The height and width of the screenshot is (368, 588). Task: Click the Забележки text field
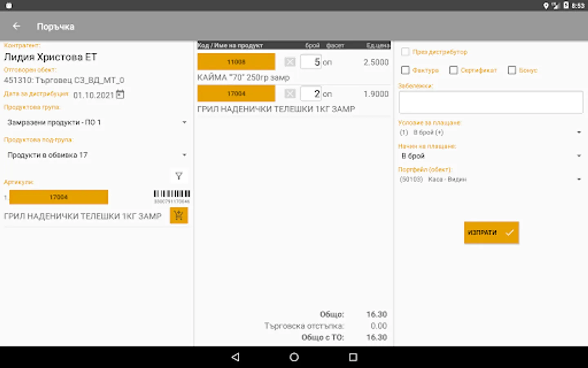490,102
